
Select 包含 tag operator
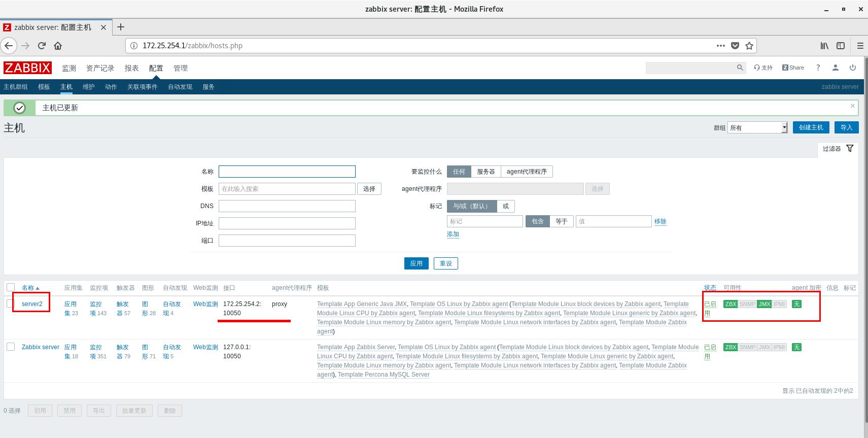click(x=538, y=221)
